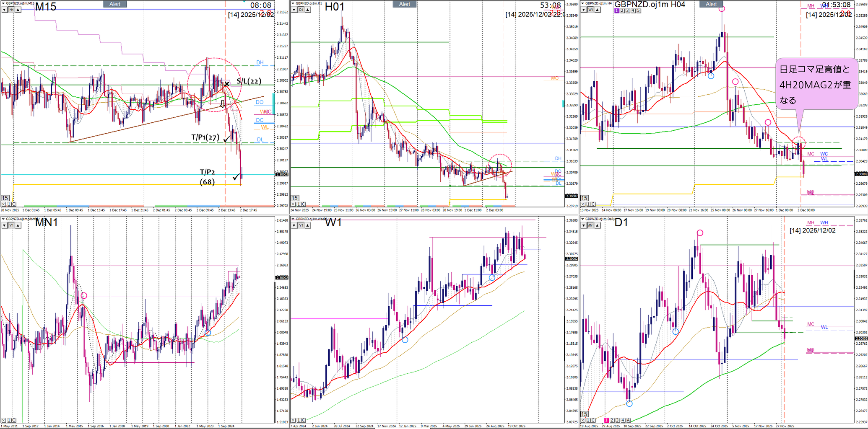Viewport: 868px width, 429px height.
Task: Click the × icon at the bottom of the M15 chart
Action: (x=4, y=204)
